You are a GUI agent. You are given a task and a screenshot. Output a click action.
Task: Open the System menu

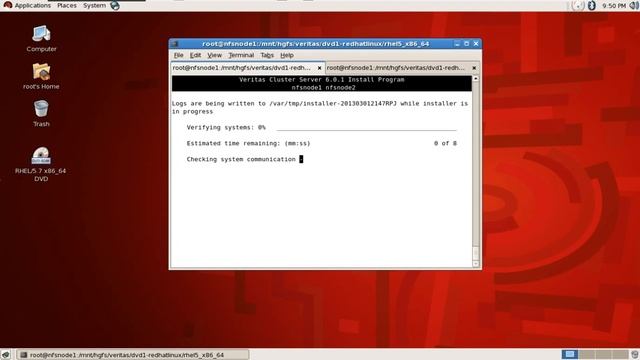point(94,6)
